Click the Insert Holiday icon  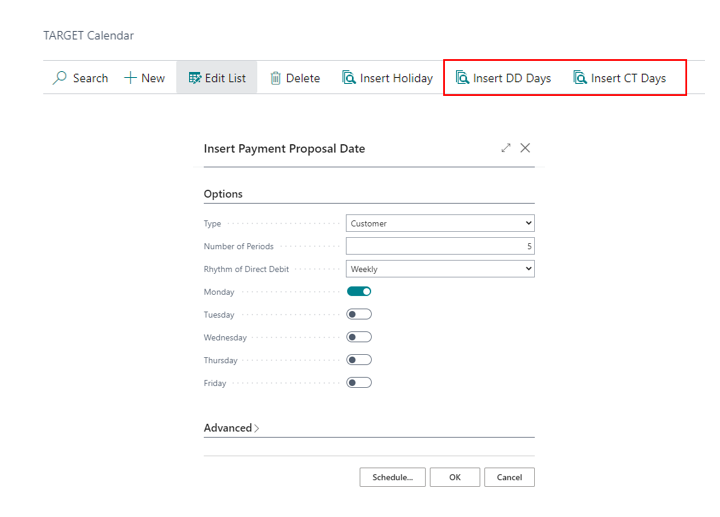(x=349, y=78)
